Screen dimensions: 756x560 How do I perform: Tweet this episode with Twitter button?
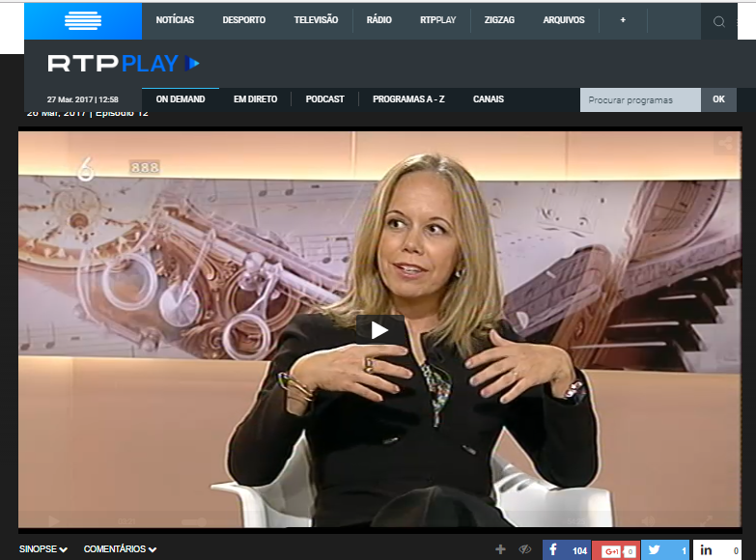tap(665, 550)
